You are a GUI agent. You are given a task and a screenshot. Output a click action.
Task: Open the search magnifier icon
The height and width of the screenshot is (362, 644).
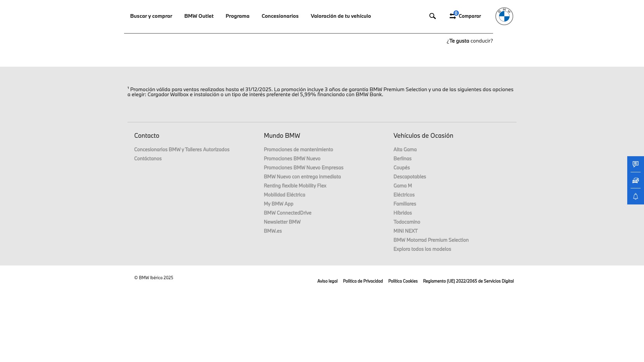[432, 16]
